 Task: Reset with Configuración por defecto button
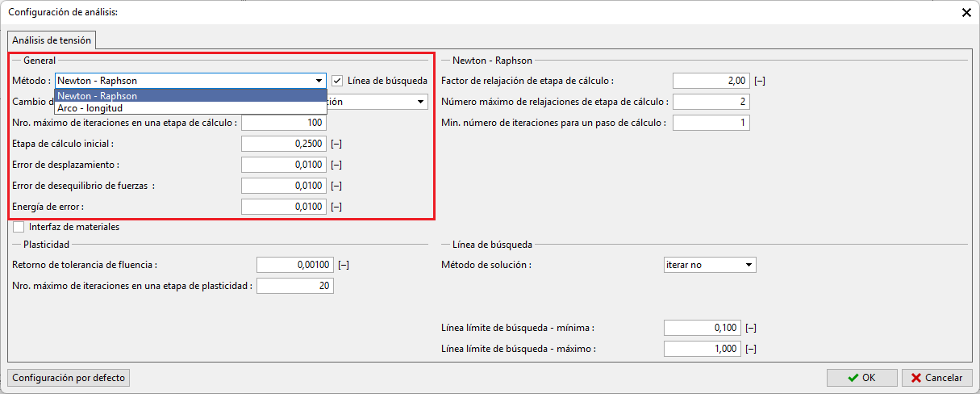pyautogui.click(x=69, y=377)
